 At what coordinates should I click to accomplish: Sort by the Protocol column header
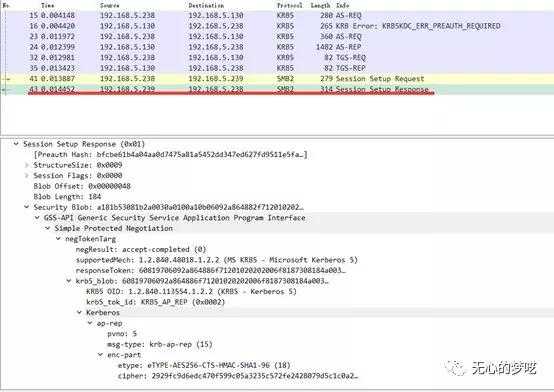[289, 5]
